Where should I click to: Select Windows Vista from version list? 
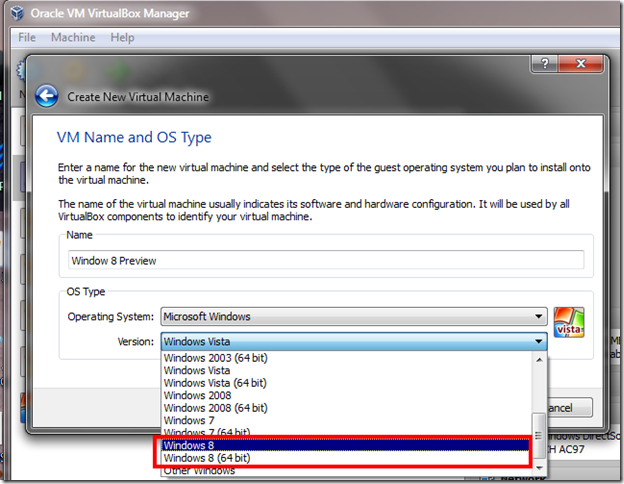pos(346,370)
